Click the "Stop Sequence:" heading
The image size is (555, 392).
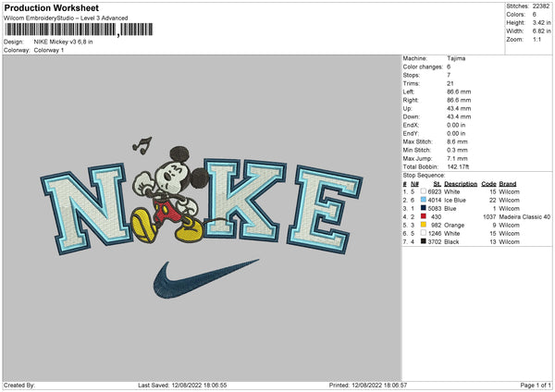pos(424,176)
